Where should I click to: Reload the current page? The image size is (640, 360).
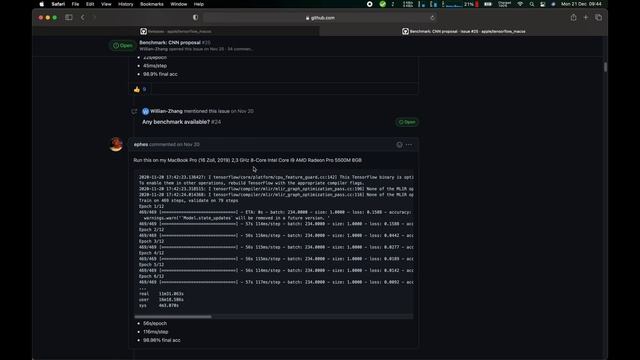point(432,18)
